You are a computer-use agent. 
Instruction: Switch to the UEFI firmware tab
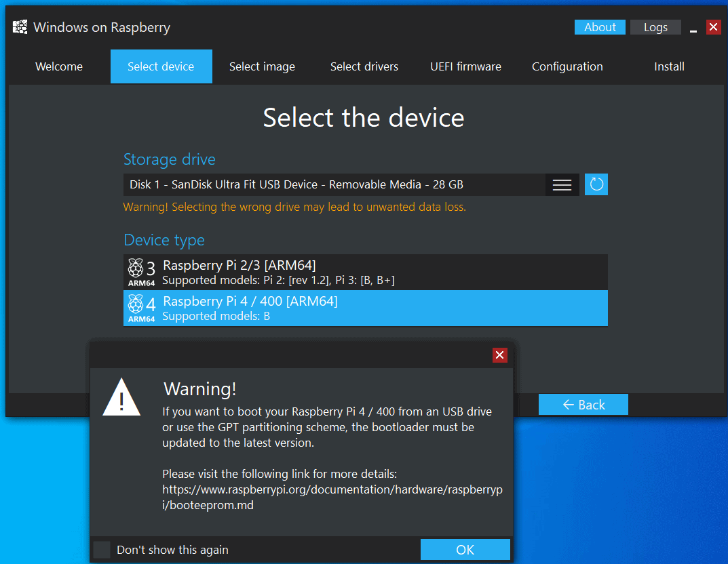465,66
